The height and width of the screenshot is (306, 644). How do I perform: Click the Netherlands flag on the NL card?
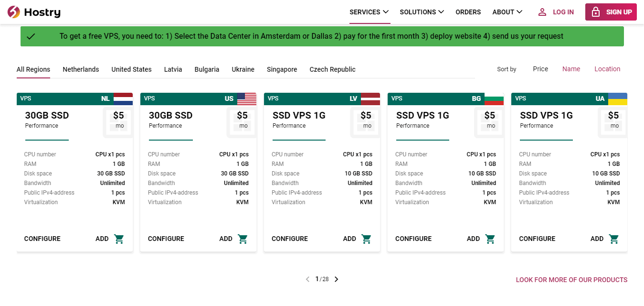click(x=123, y=99)
